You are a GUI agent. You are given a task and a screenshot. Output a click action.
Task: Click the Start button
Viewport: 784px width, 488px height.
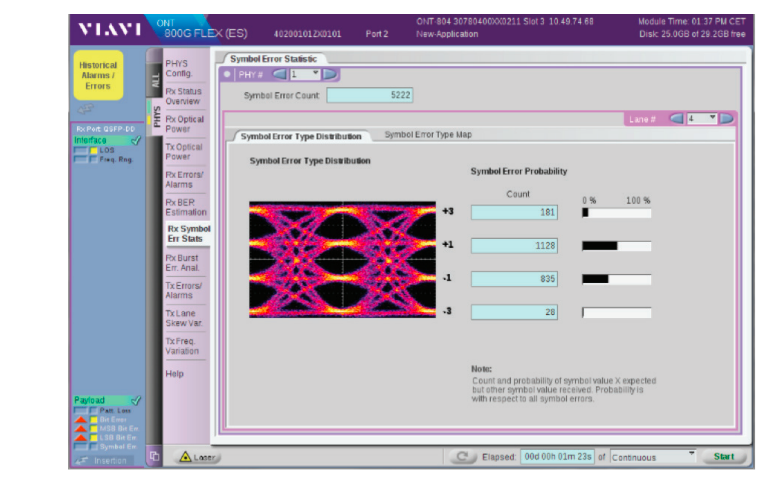coord(724,456)
